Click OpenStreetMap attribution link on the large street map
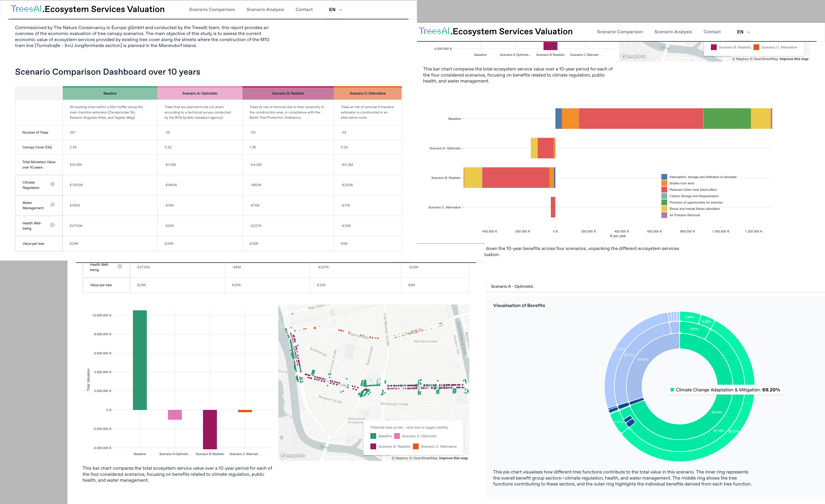Screen dimensions: 825x504 (x=425, y=458)
